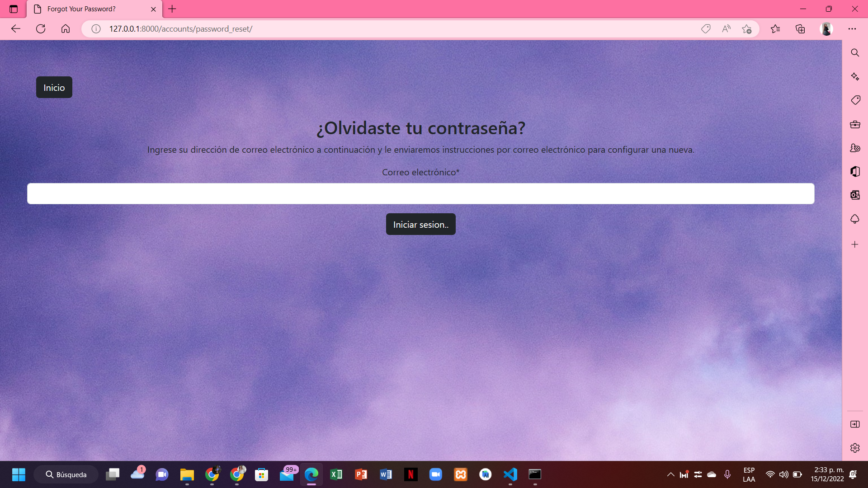Viewport: 868px width, 488px height.
Task: Open Tools briefcase icon in sidebar
Action: 854,124
